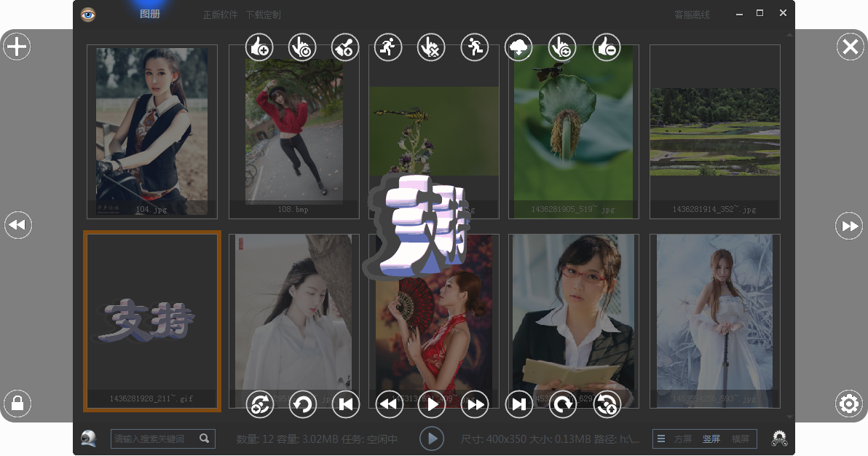The height and width of the screenshot is (456, 868).
Task: Open the list menu beside 方屏
Action: point(661,439)
